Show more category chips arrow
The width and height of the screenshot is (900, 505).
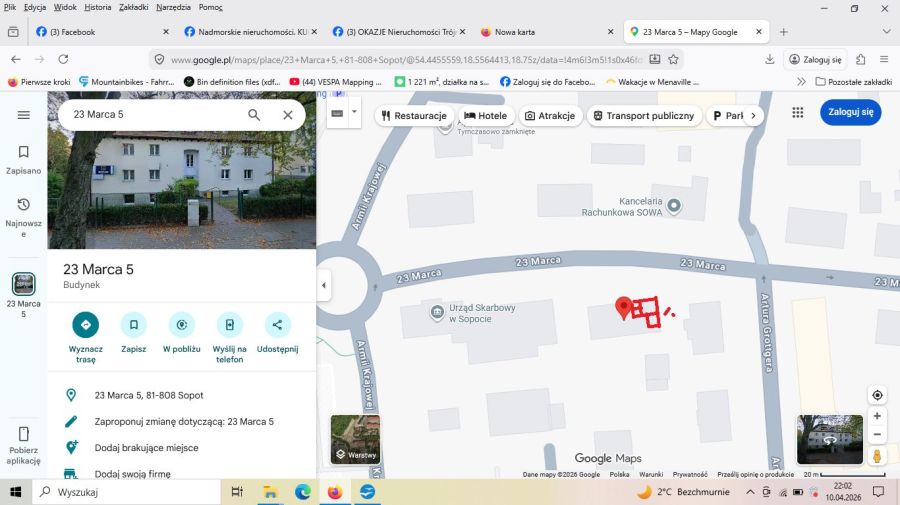754,116
